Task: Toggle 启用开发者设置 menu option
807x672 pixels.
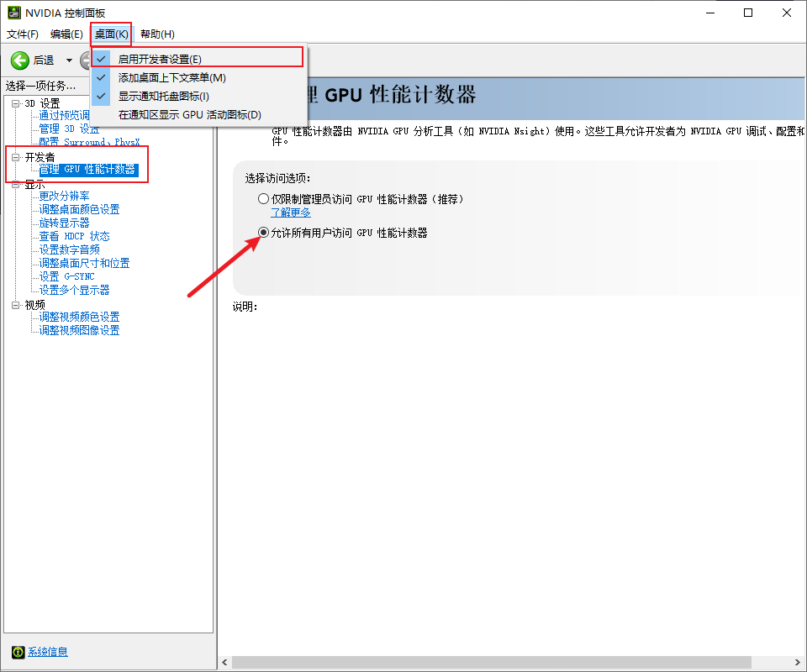Action: [x=160, y=59]
